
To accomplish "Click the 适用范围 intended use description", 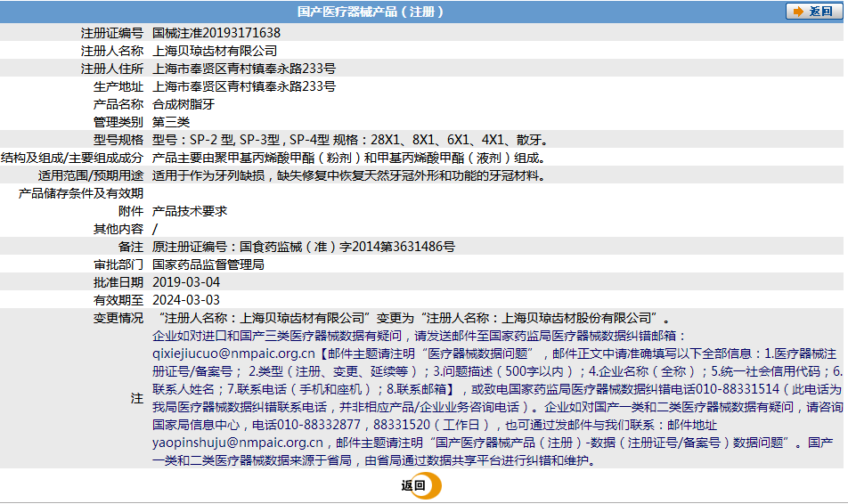I will click(350, 175).
